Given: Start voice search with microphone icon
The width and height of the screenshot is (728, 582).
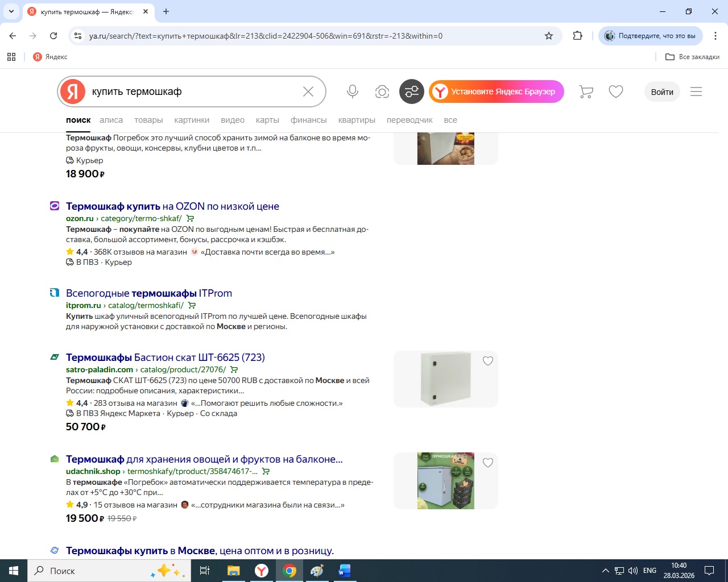Looking at the screenshot, I should (353, 92).
